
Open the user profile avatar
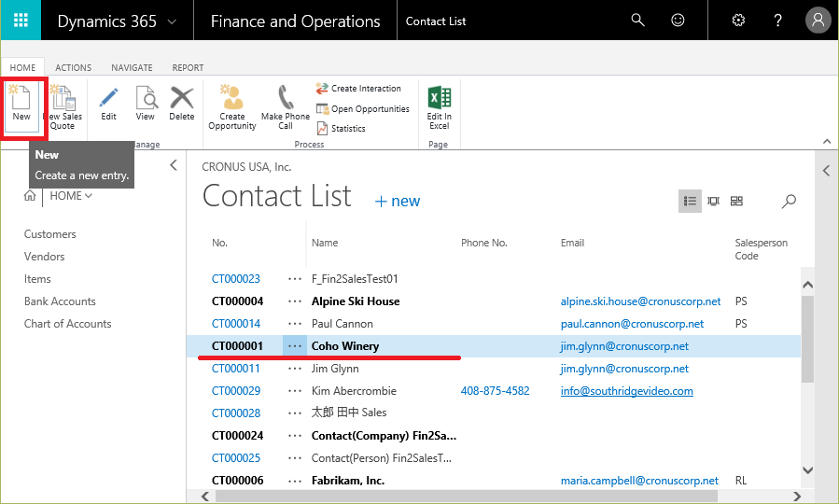coord(818,21)
